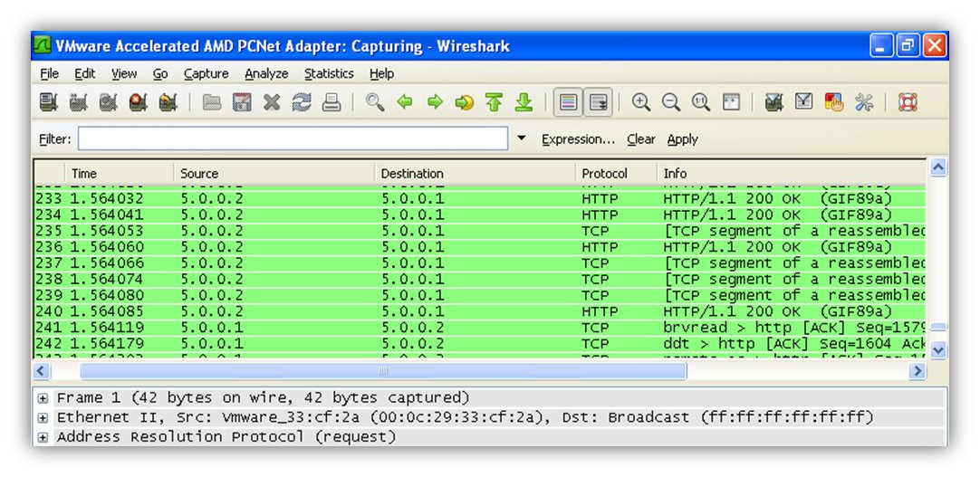Viewport: 980px width, 477px height.
Task: Open the File menu
Action: pos(50,73)
